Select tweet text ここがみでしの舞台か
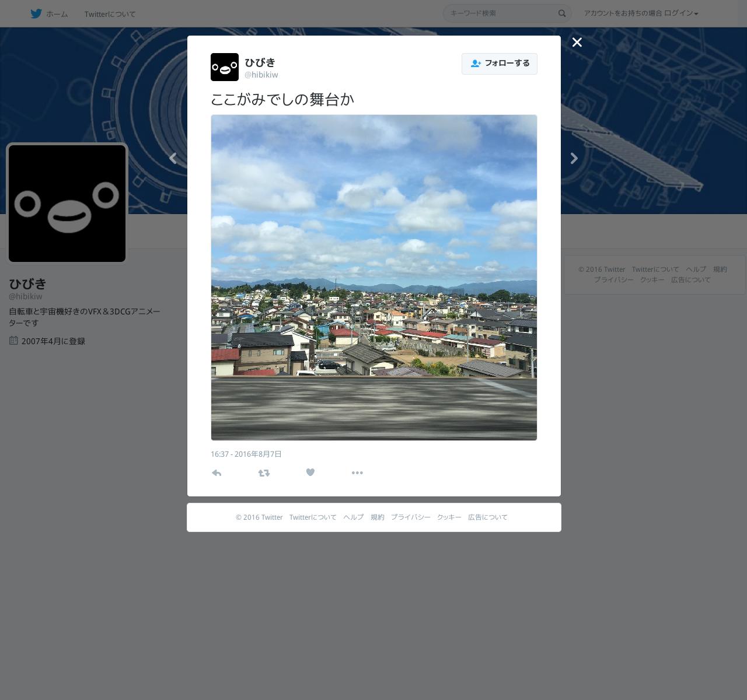The width and height of the screenshot is (747, 700). tap(282, 99)
